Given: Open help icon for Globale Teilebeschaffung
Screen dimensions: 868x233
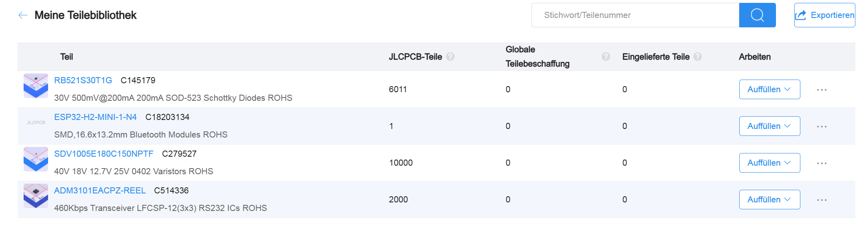Looking at the screenshot, I should coord(606,57).
